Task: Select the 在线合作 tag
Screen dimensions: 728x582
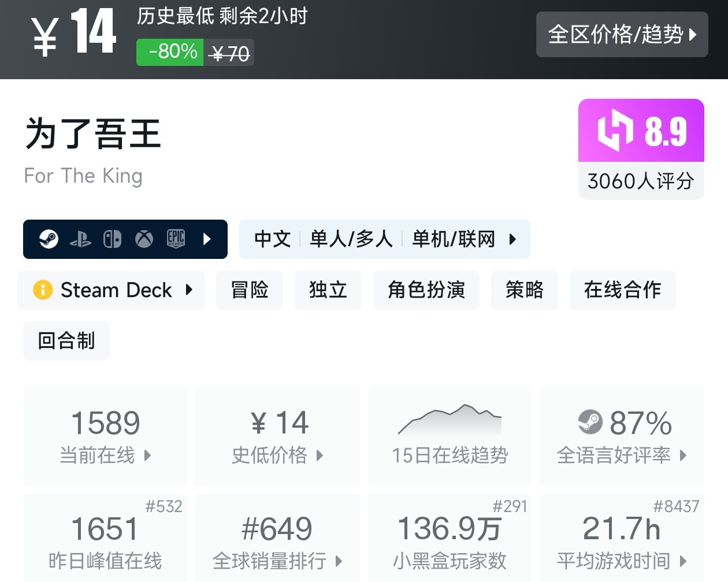Action: (623, 290)
